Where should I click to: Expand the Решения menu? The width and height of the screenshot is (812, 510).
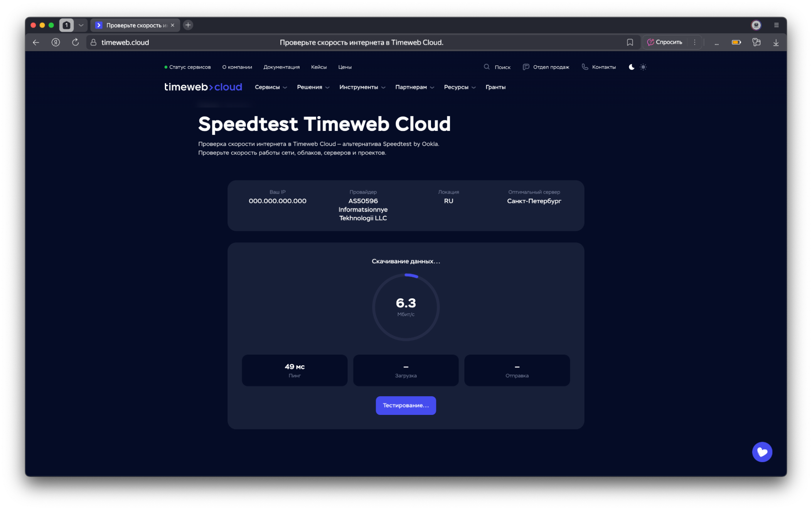313,87
